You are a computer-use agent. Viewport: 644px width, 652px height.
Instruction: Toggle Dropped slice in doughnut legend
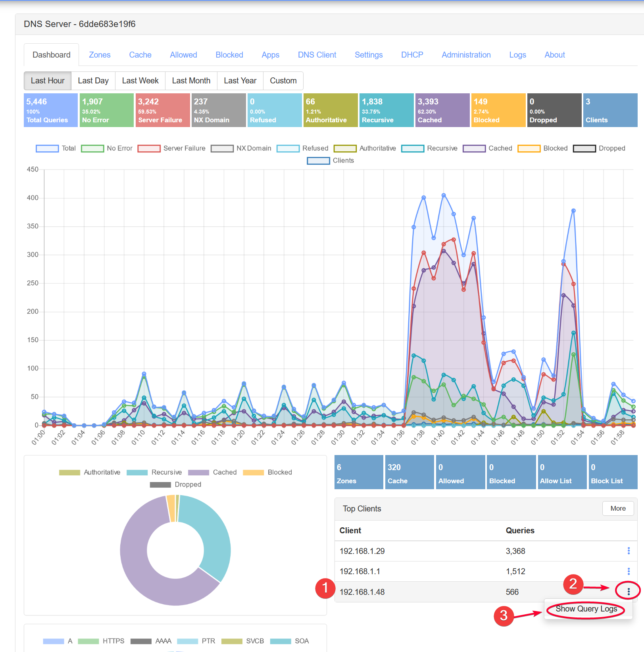coord(175,484)
